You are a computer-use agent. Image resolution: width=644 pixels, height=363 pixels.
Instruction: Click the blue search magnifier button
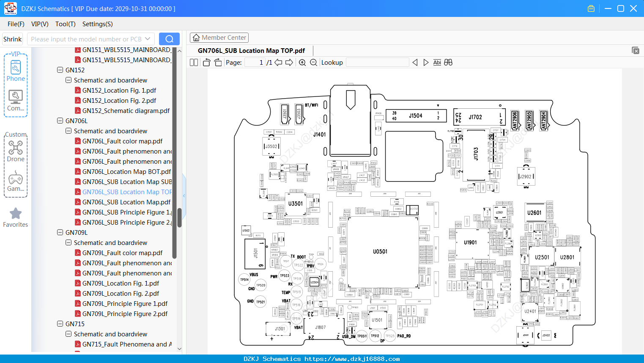(x=169, y=39)
